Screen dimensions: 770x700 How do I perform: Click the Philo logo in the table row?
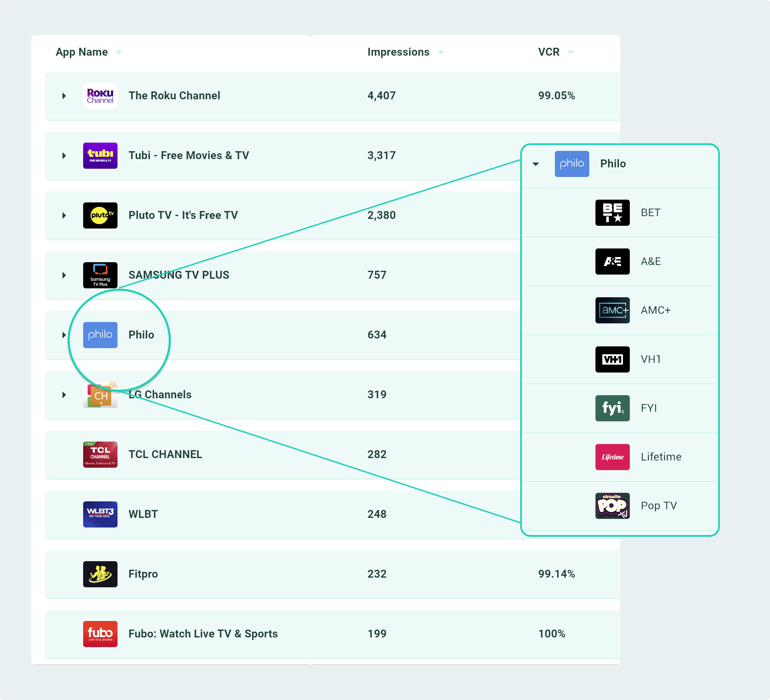click(x=100, y=335)
